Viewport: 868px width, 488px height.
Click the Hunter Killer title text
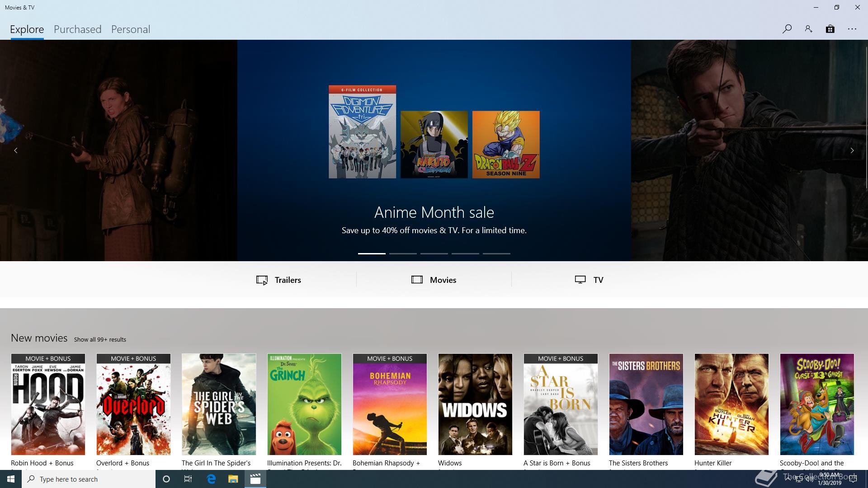(x=713, y=463)
